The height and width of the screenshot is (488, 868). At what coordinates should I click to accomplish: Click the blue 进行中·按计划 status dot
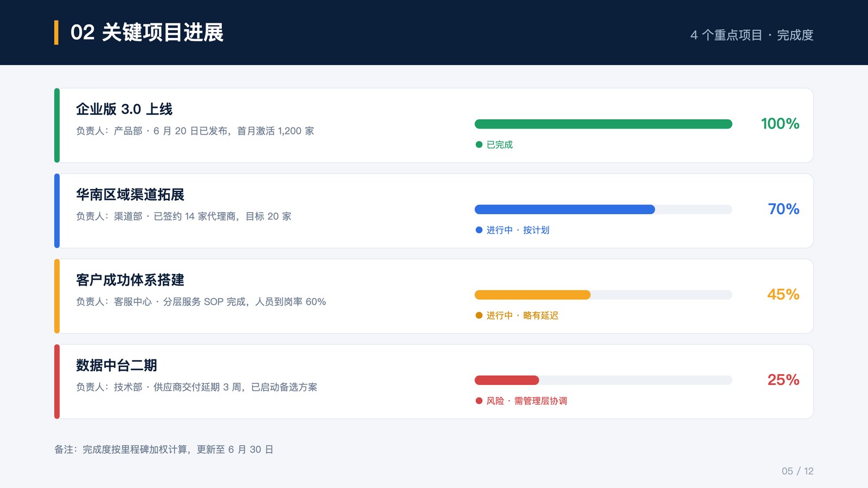tap(479, 230)
